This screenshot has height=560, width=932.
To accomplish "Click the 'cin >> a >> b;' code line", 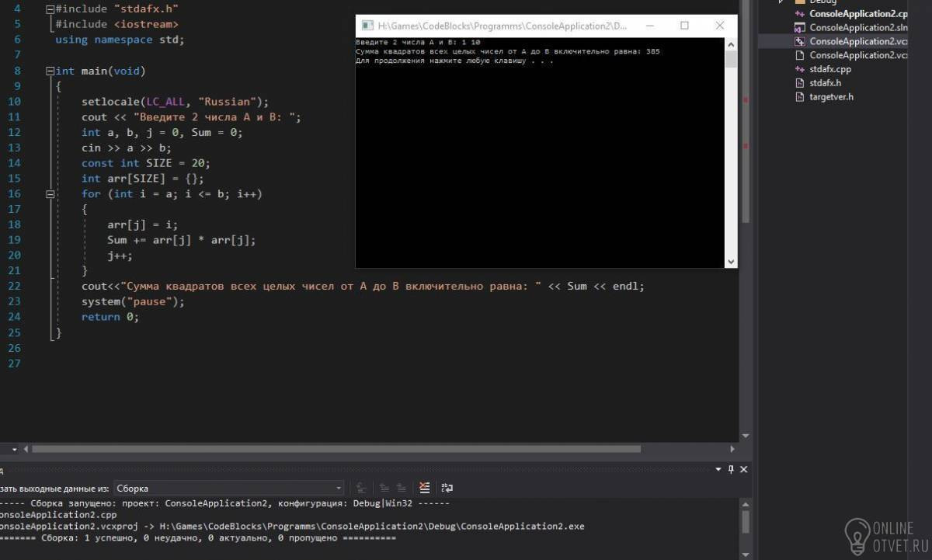I will [x=127, y=148].
